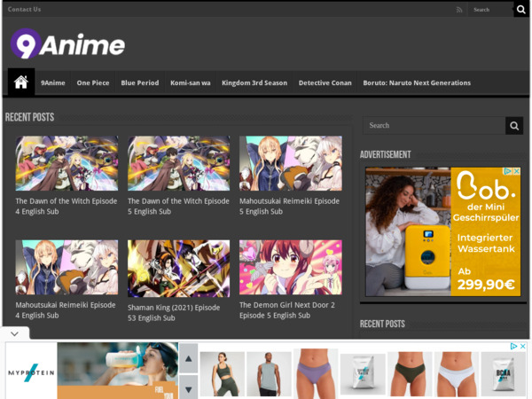Open Dawn of the Witch Episode 5 thumbnail

click(179, 163)
